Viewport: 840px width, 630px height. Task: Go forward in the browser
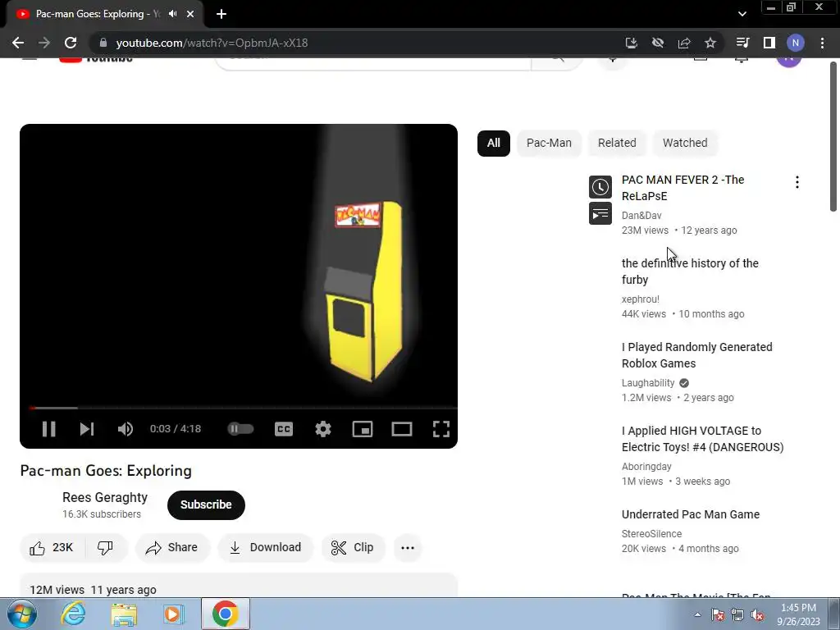44,43
